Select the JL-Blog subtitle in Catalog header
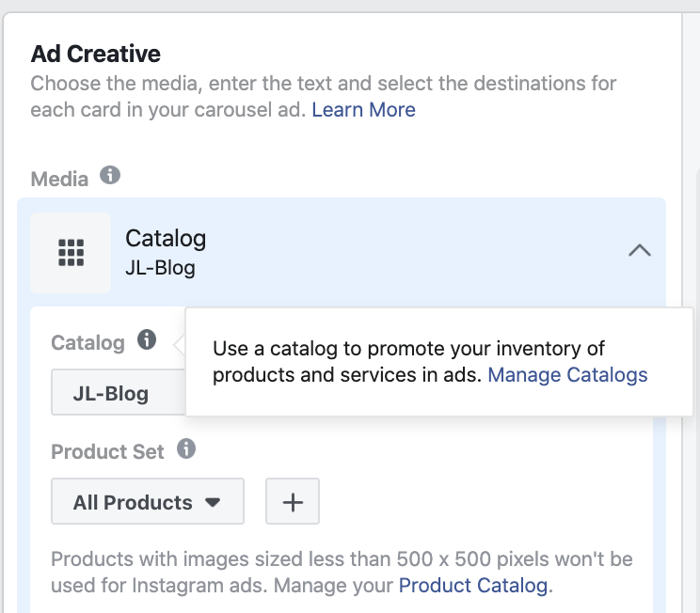The width and height of the screenshot is (700, 613). coord(160,268)
